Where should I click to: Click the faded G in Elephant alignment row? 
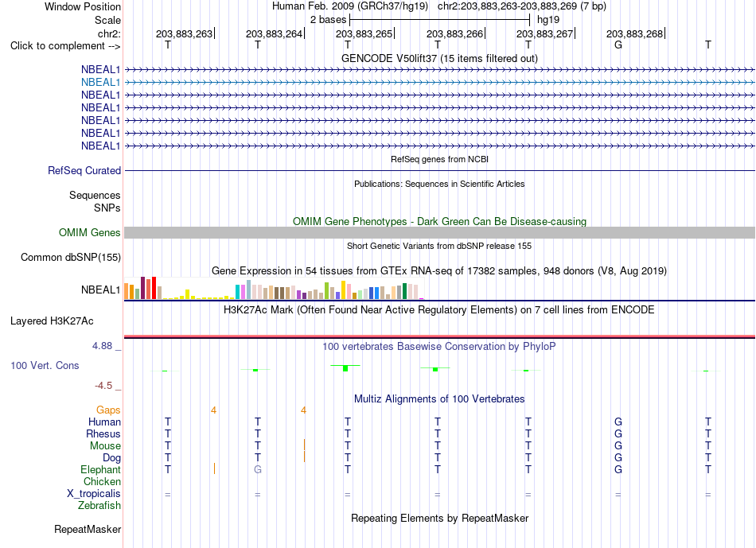point(258,469)
